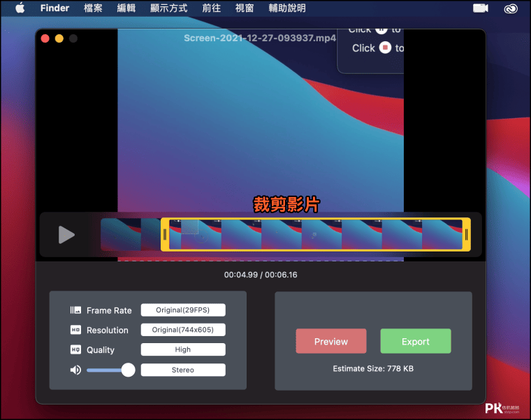Click the Creative Cloud menu bar icon
This screenshot has width=531, height=420.
[510, 8]
